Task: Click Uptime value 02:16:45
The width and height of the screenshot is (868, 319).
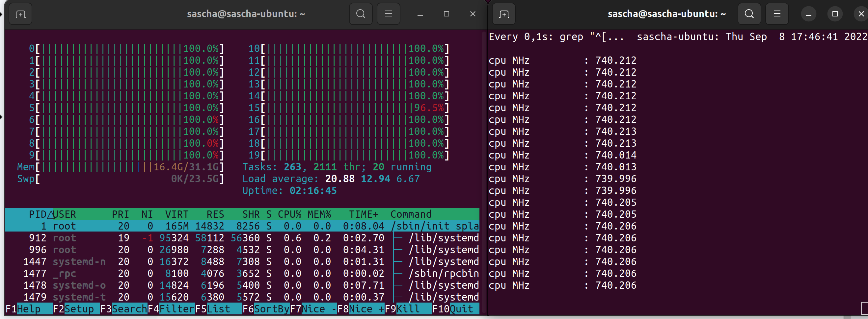Action: click(313, 190)
